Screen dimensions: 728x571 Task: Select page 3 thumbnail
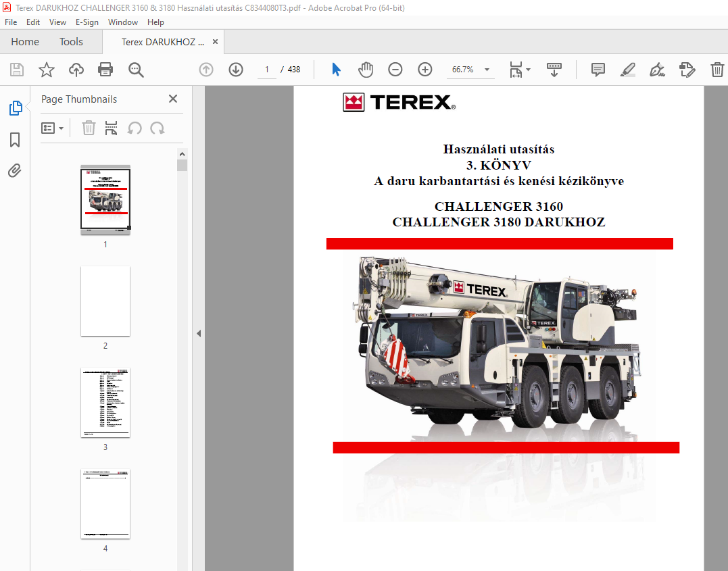pos(105,403)
